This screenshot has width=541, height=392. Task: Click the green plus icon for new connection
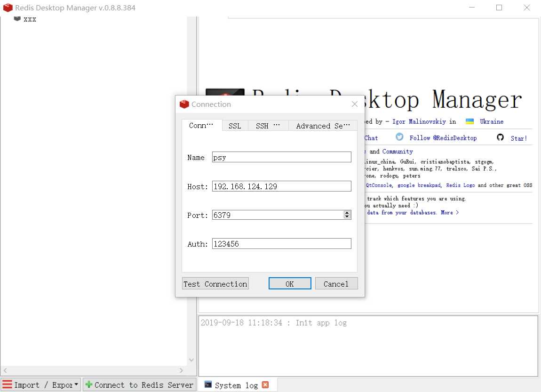tap(88, 384)
